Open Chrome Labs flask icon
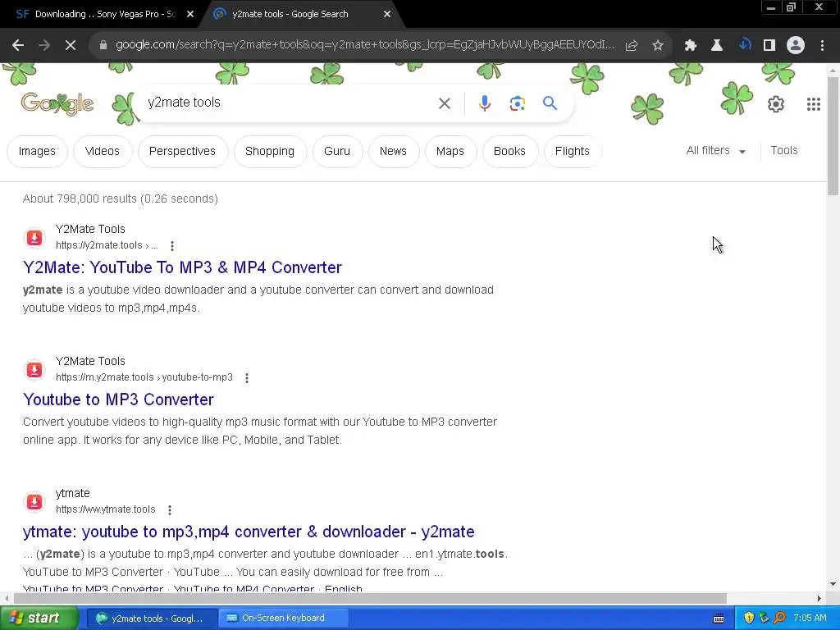This screenshot has width=840, height=630. pyautogui.click(x=717, y=46)
